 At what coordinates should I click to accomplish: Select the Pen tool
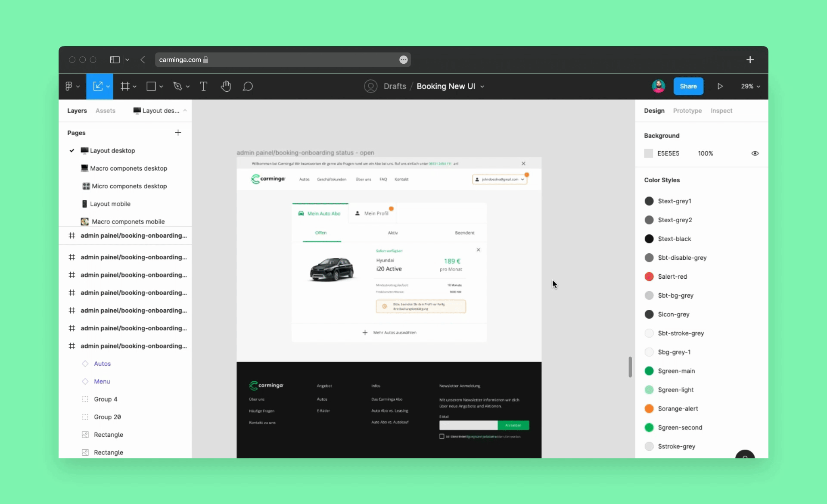coord(177,86)
